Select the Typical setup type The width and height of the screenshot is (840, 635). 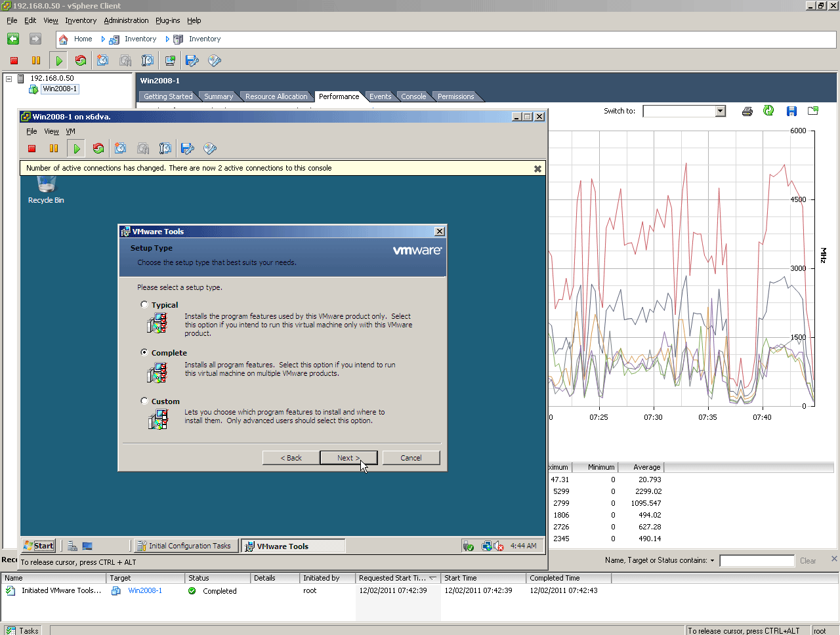tap(144, 304)
